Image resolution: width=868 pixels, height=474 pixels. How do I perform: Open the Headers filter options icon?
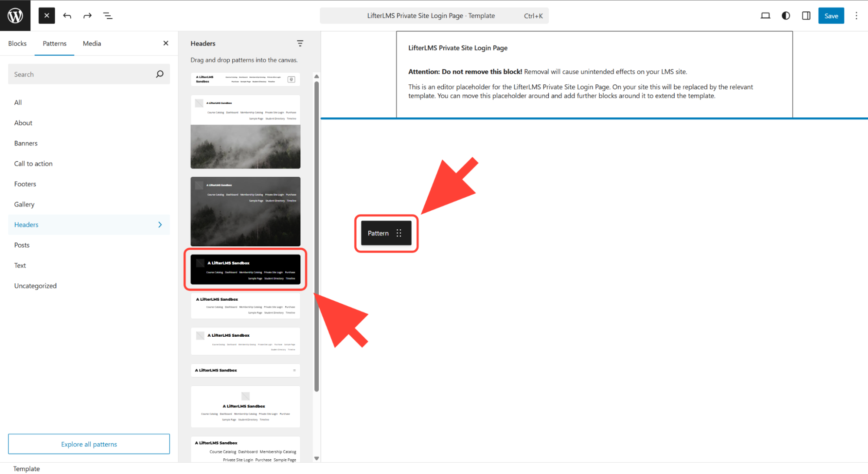point(300,43)
